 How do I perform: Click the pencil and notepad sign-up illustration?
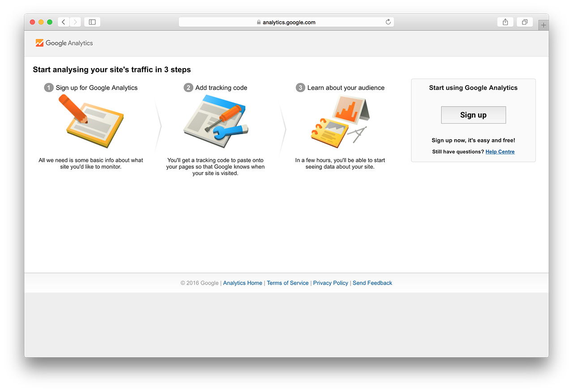pyautogui.click(x=93, y=122)
